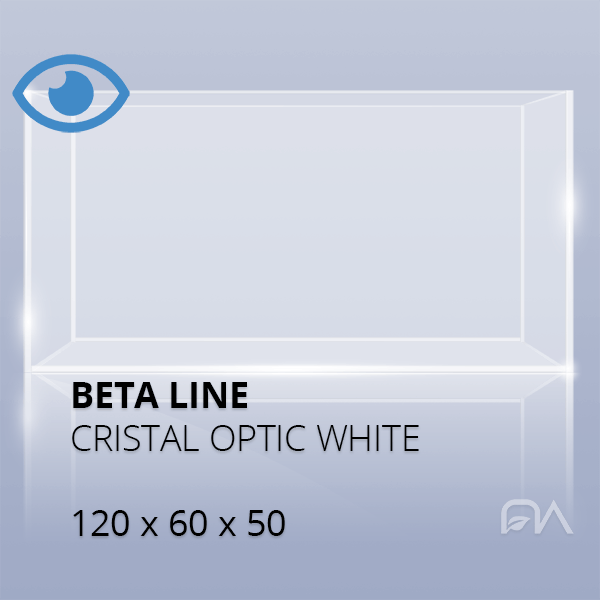Screen dimensions: 600x600
Task: Click the sparkle on the tank's right edge
Action: coord(571,205)
